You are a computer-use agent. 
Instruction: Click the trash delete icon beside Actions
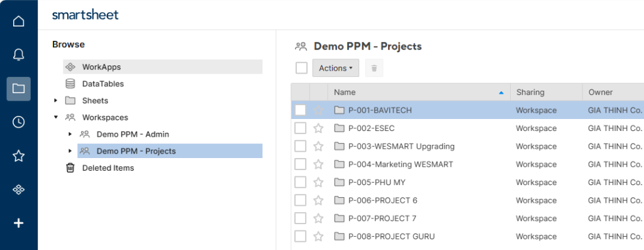(374, 68)
